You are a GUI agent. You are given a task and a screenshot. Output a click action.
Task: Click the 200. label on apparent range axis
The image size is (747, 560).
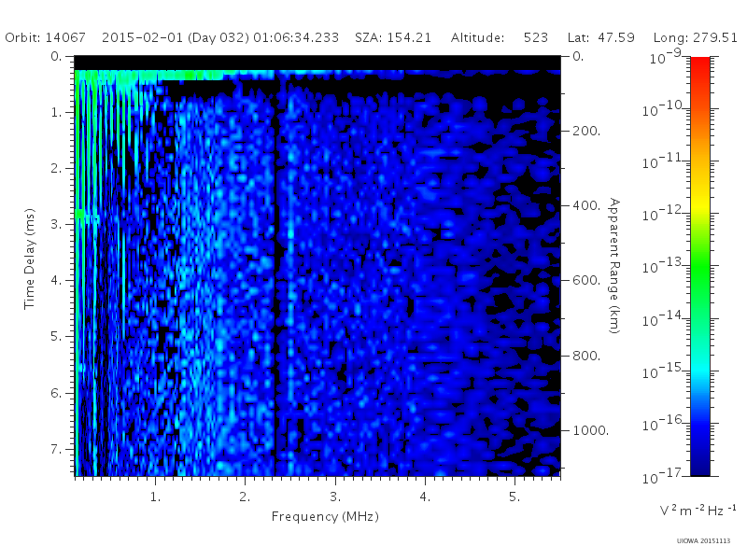tap(586, 131)
